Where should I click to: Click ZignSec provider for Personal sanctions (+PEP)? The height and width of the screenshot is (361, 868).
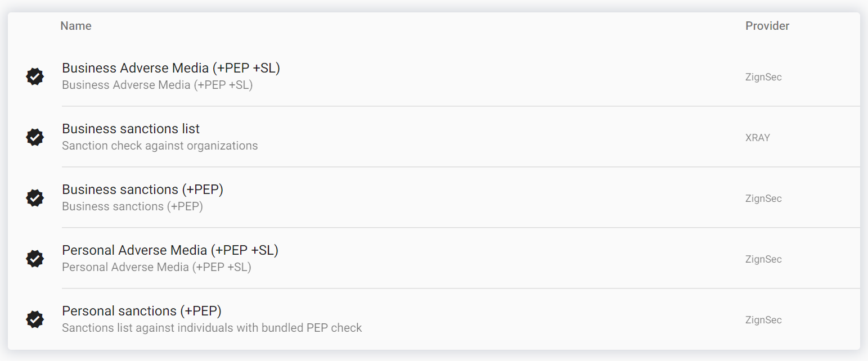763,320
